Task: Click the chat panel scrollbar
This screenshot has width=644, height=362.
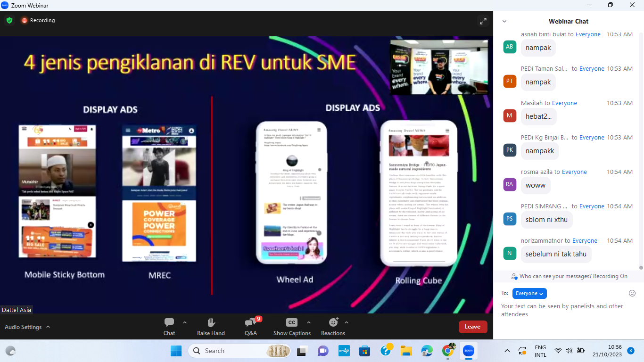Action: 641,151
